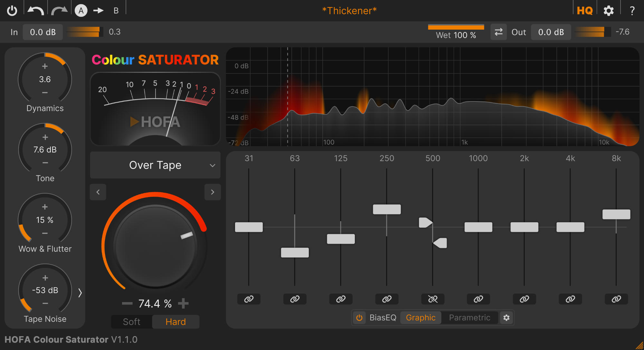Viewport: 644px width, 350px height.
Task: Expand the arrow beside Tape Noise
Action: (x=80, y=293)
